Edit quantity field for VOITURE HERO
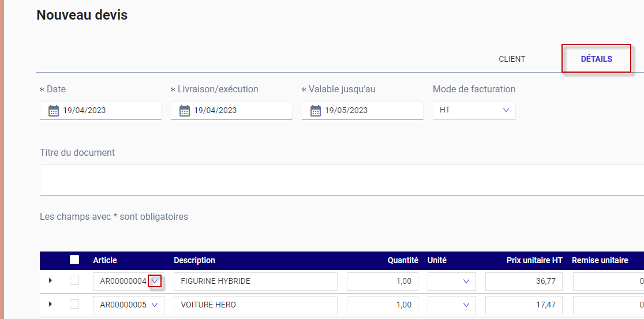The image size is (644, 319). pyautogui.click(x=383, y=305)
